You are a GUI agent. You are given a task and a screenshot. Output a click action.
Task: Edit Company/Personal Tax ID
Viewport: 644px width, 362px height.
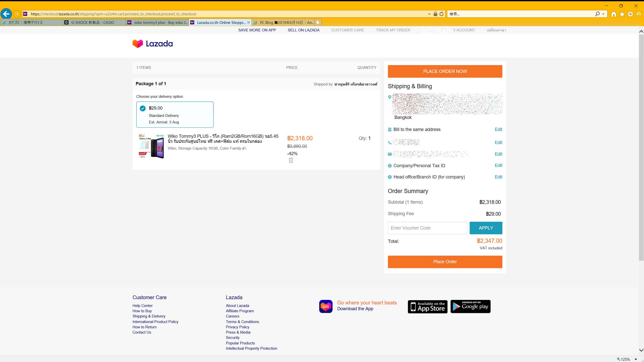(498, 165)
